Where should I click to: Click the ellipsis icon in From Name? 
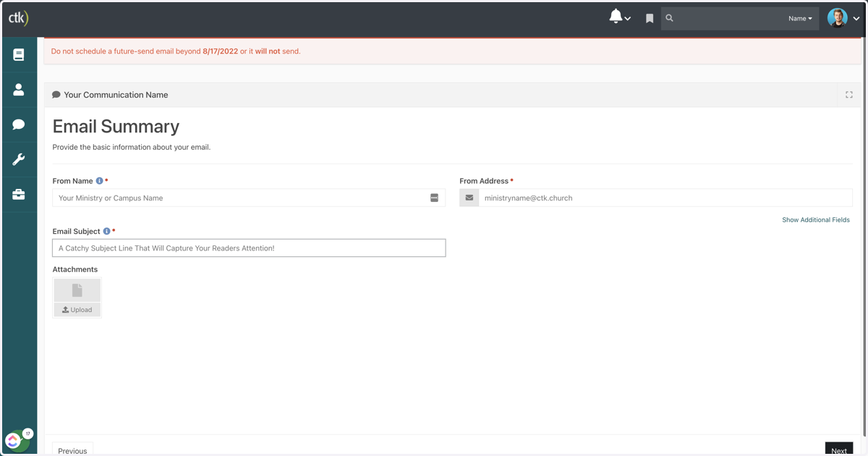point(434,198)
